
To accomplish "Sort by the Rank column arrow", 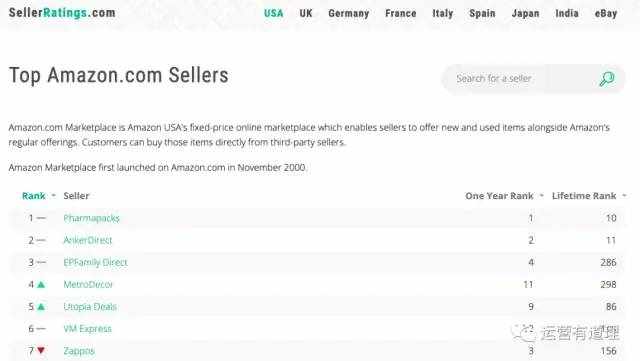I will pos(53,196).
